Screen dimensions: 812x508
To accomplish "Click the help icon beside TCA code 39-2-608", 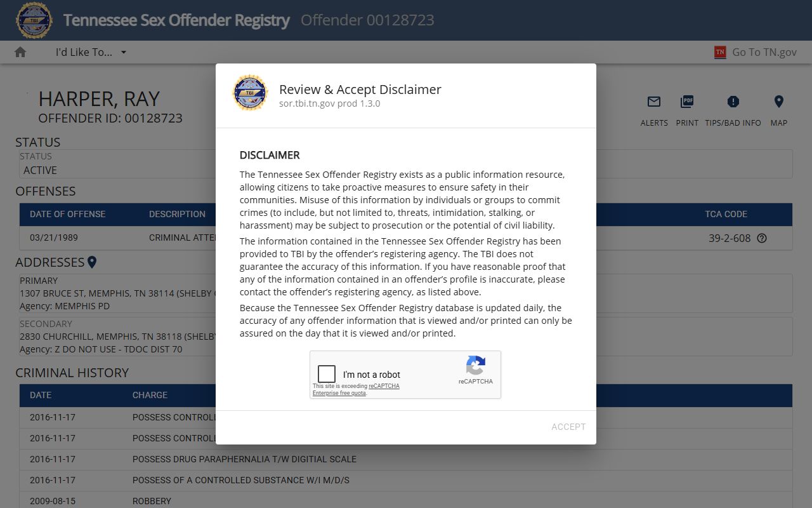I will click(x=763, y=238).
